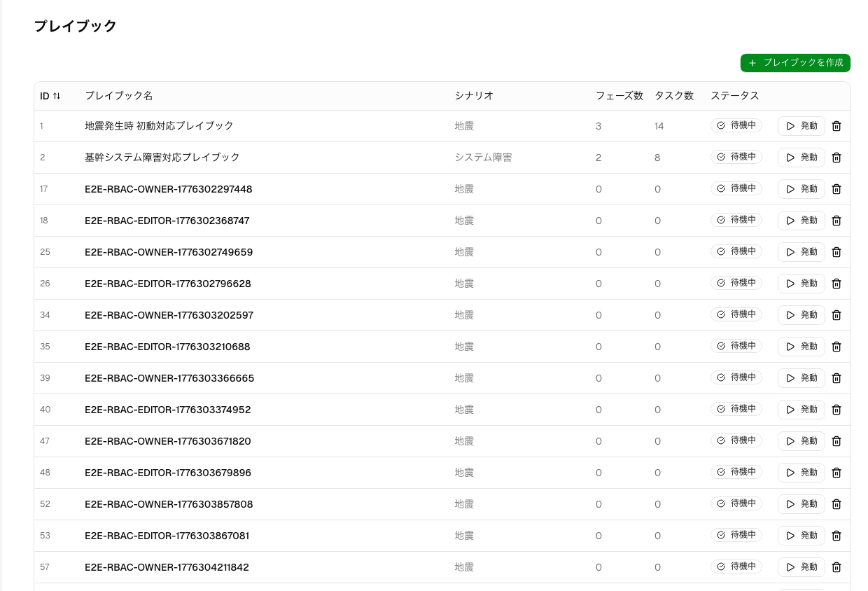Screen dimensions: 868x591
Task: Click 待機中 status badge for 基幹システム障害対応プレイブック
Action: point(736,157)
